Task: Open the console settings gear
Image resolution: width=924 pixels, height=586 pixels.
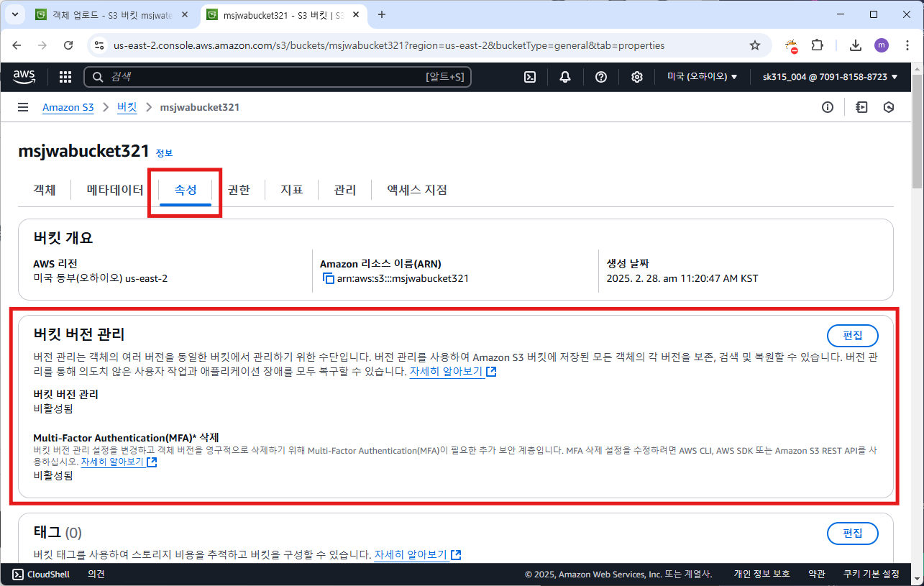Action: click(636, 77)
